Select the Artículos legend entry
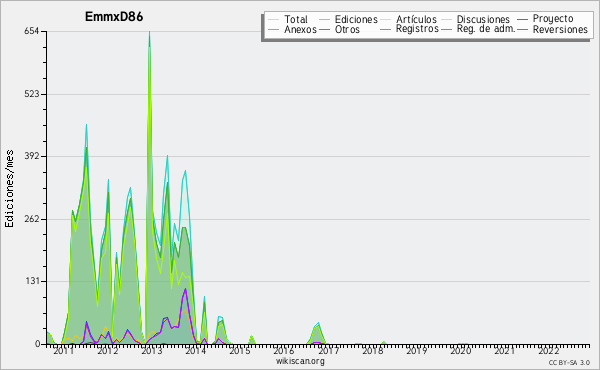The height and width of the screenshot is (370, 600). click(x=408, y=19)
